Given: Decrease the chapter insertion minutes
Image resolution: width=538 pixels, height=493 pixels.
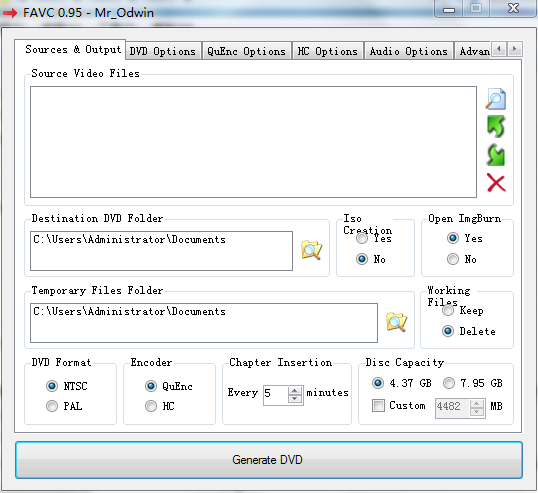Looking at the screenshot, I should pyautogui.click(x=295, y=399).
